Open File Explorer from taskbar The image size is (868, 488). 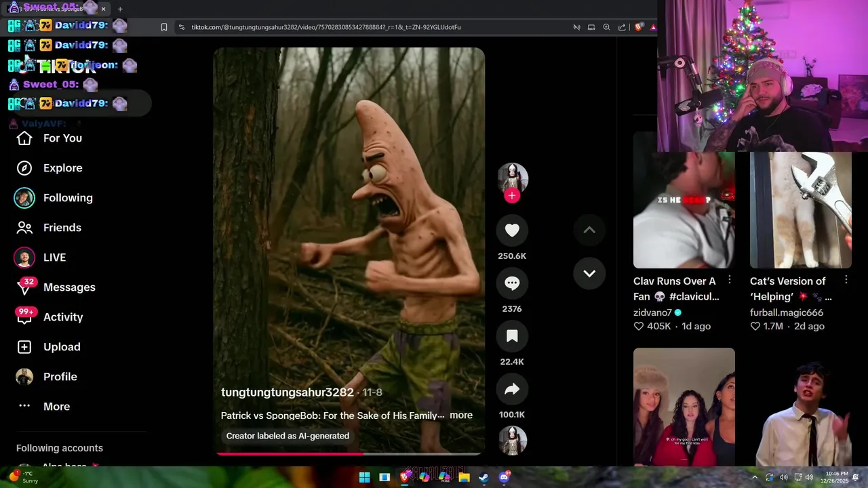(x=464, y=477)
